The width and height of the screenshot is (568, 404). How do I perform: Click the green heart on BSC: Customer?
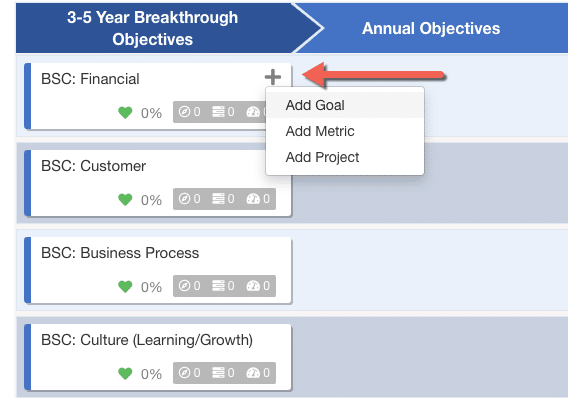coord(125,200)
